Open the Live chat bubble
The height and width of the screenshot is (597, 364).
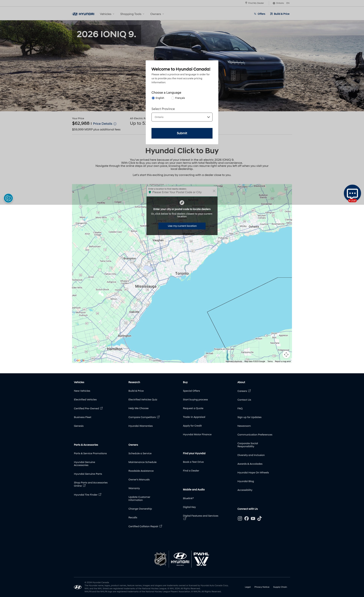click(352, 193)
